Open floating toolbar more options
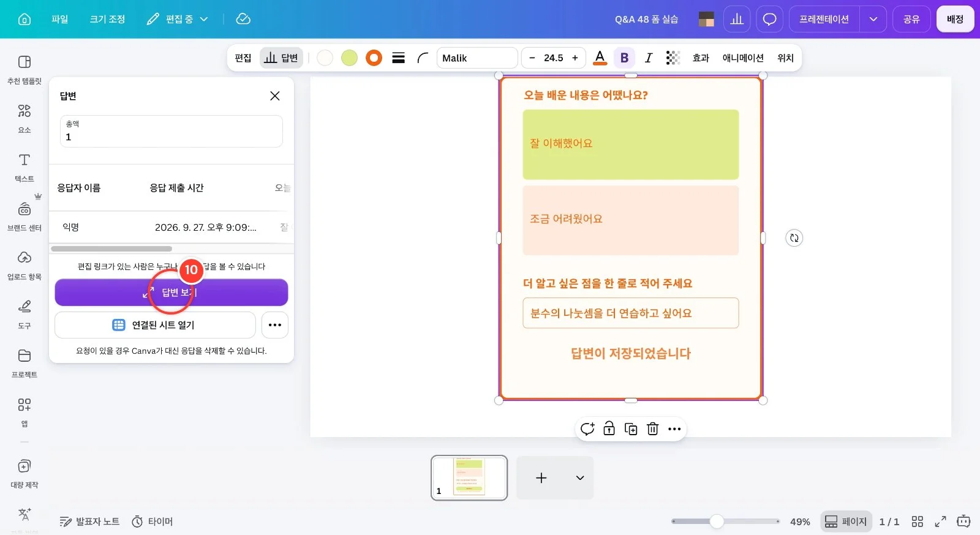This screenshot has width=980, height=535. (x=674, y=429)
